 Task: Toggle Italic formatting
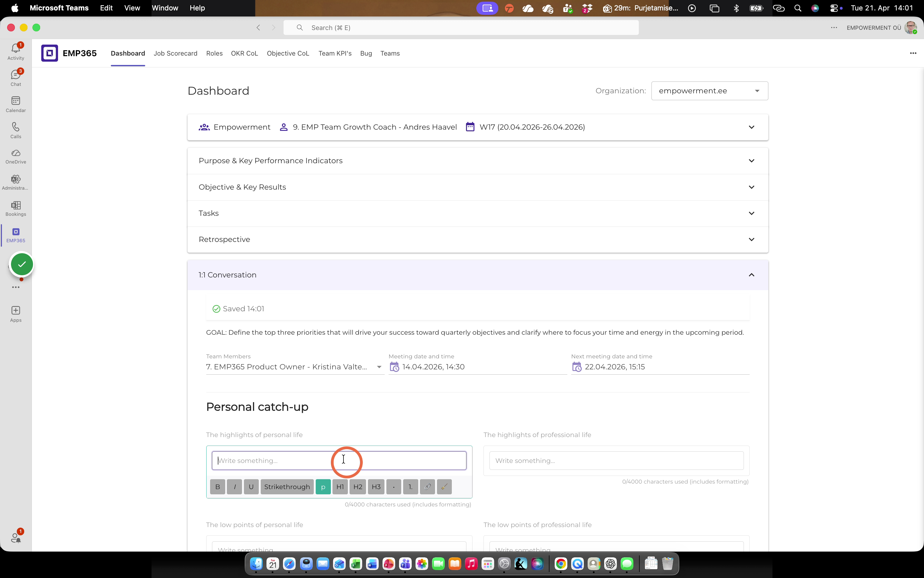234,487
